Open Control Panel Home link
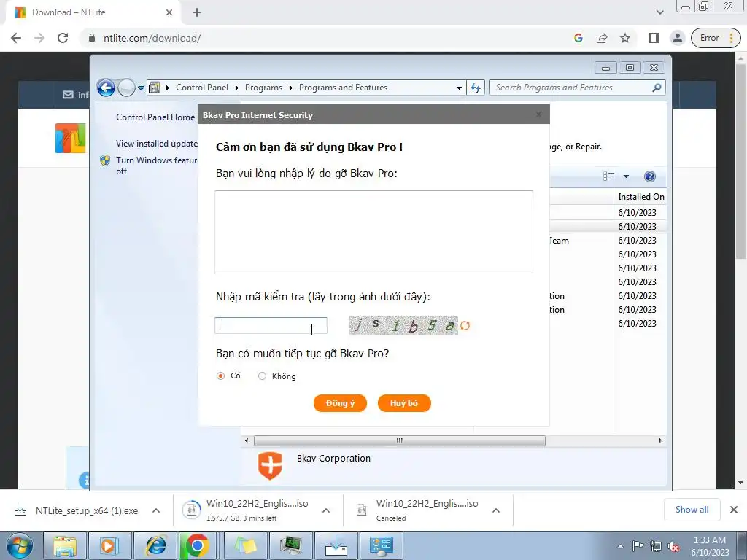 click(155, 117)
